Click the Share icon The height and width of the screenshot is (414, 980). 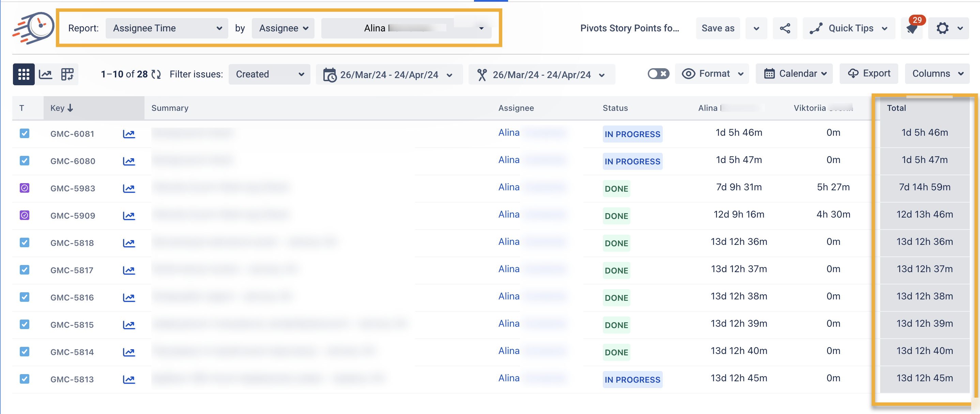pos(785,28)
